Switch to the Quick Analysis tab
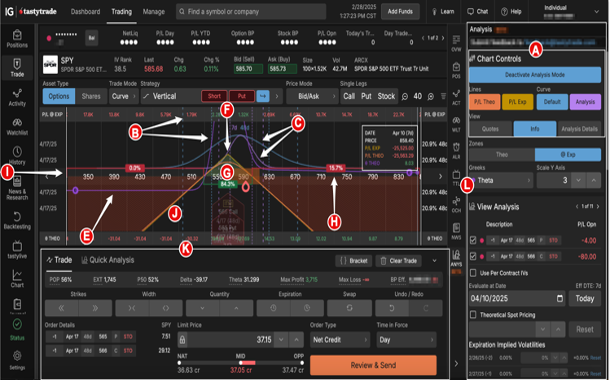Viewport: 610px width, 380px height. [x=108, y=260]
